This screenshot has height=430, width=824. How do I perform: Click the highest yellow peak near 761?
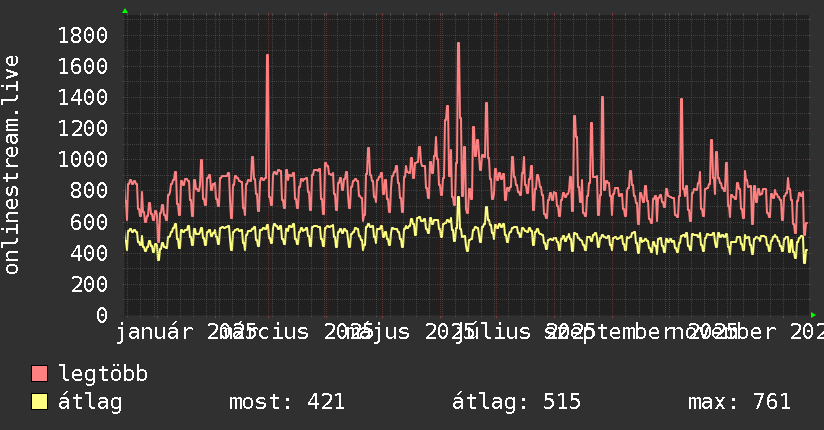coord(458,198)
